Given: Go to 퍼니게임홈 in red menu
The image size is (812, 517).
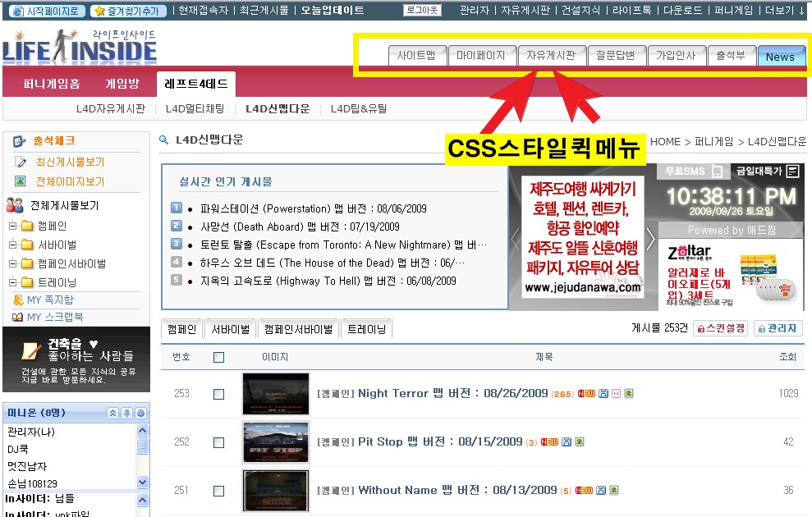Looking at the screenshot, I should tap(51, 84).
